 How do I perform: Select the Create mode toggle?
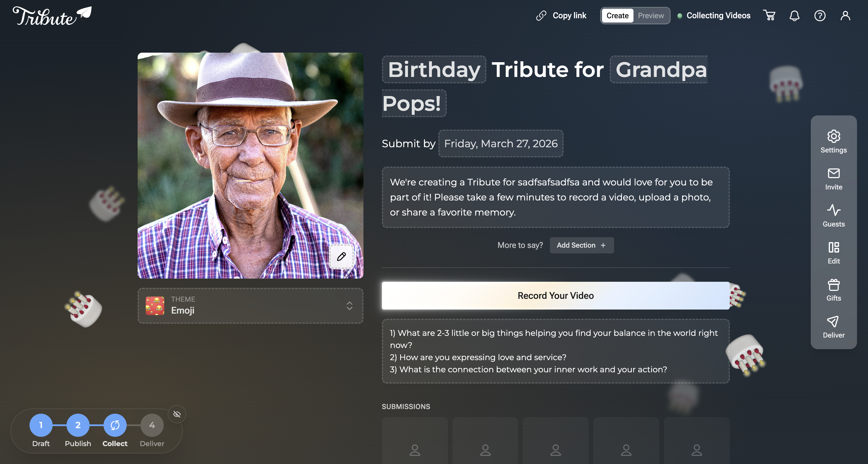click(x=617, y=16)
